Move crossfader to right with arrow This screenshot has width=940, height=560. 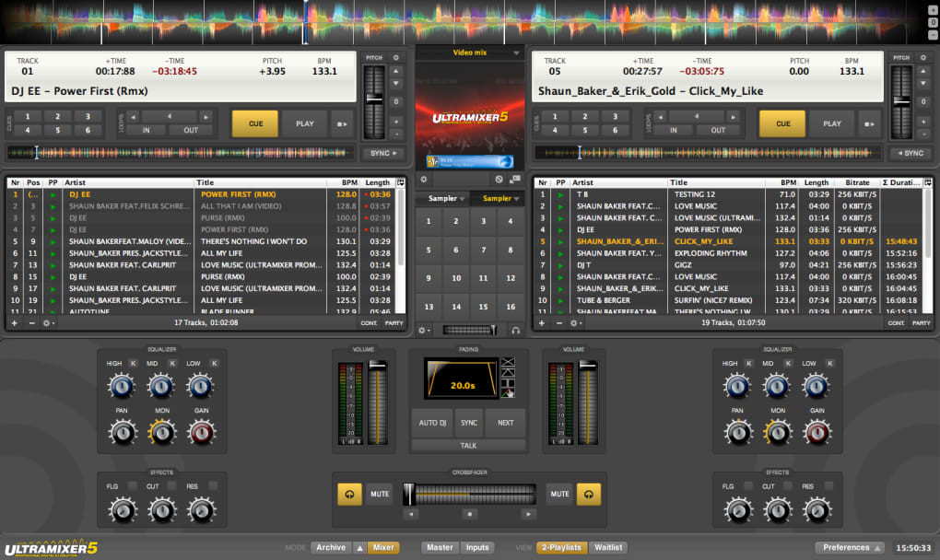tap(528, 514)
